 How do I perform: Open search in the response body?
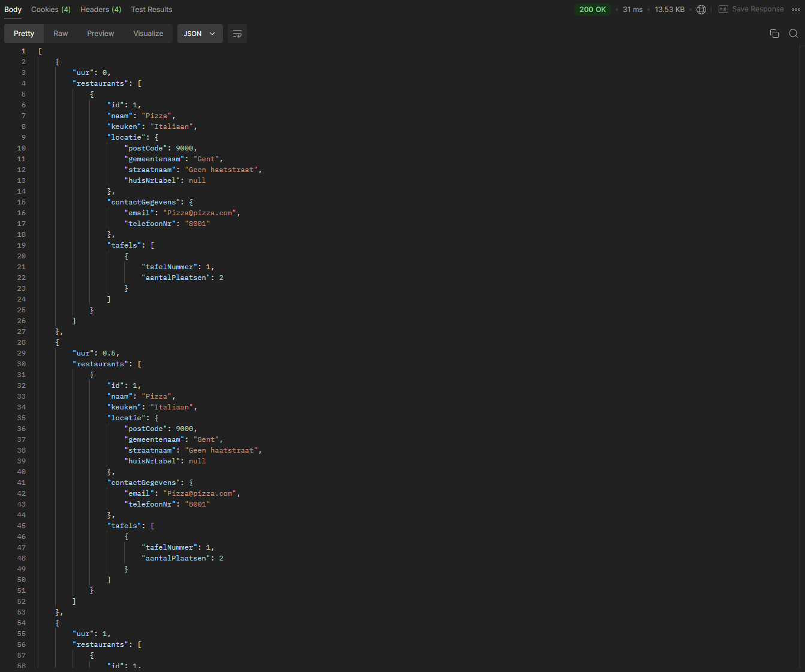(x=794, y=34)
